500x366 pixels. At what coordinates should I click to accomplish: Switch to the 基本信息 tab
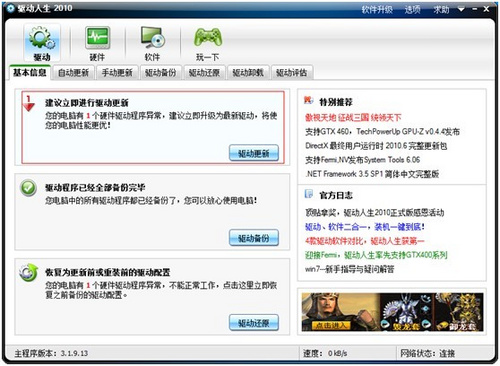(x=30, y=72)
